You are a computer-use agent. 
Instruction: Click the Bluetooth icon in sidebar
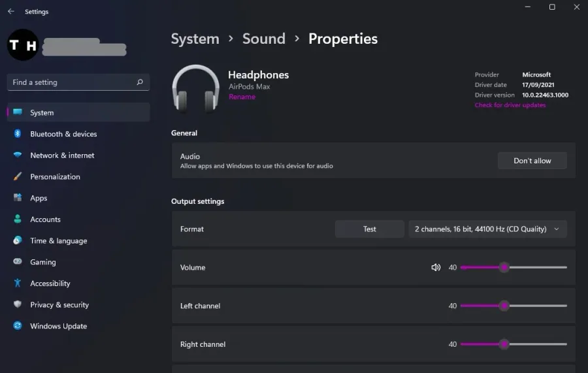coord(18,133)
